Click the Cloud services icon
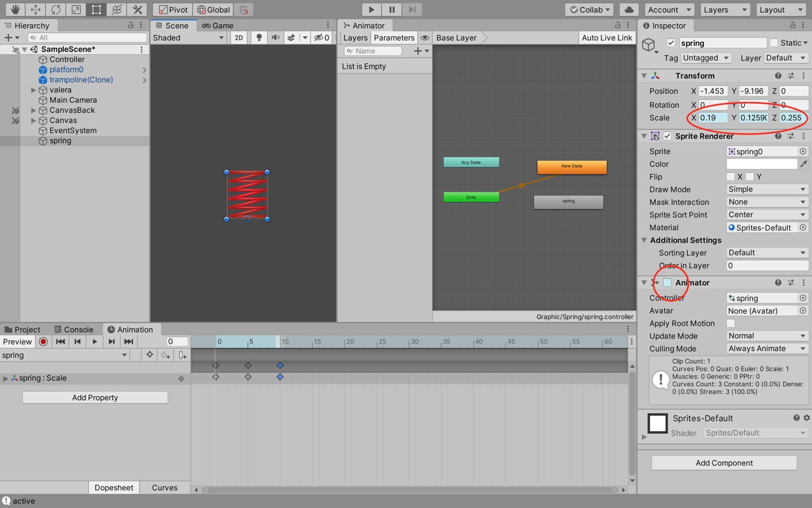812x508 pixels. click(629, 10)
